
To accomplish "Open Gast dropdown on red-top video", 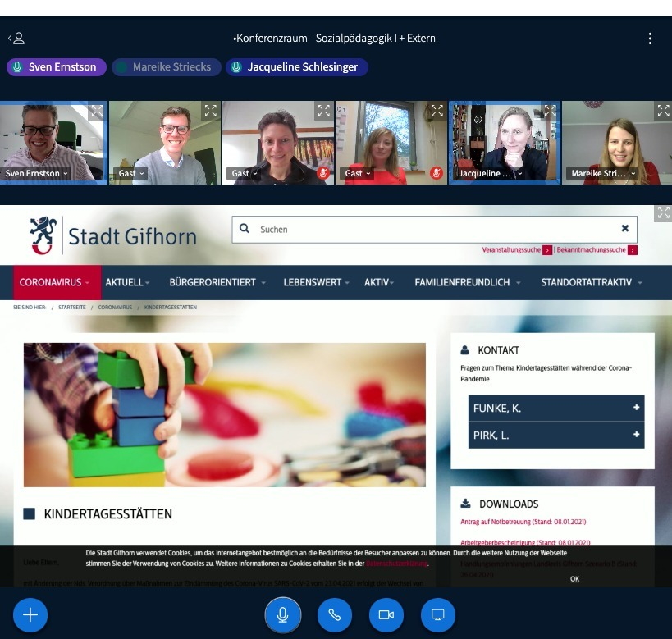I will 357,174.
